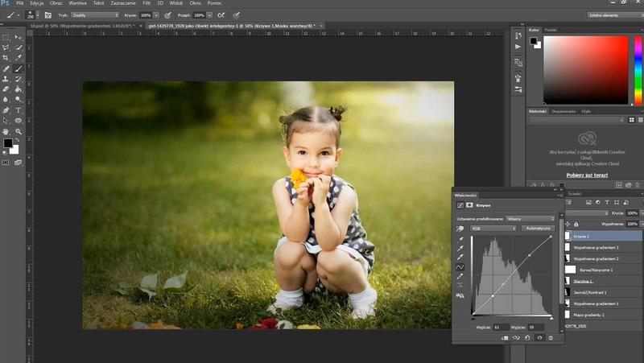
Task: Open the Tryb blending mode dropdown
Action: pyautogui.click(x=93, y=14)
